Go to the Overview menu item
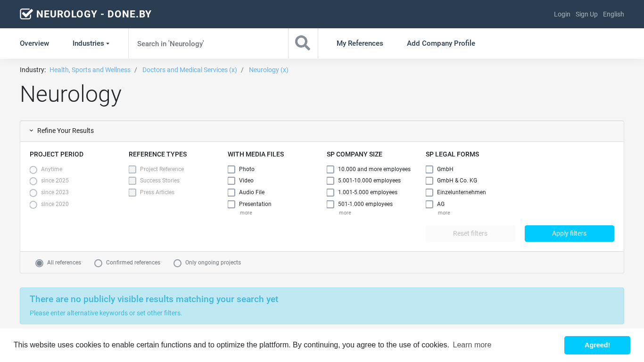 (34, 43)
